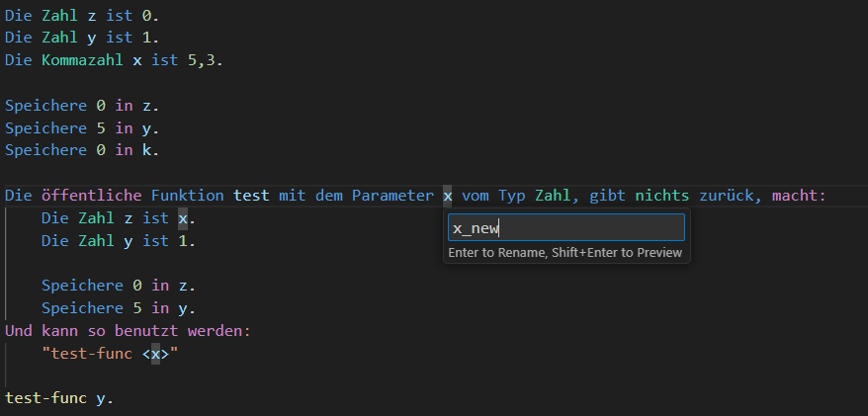Viewport: 868px width, 416px height.
Task: Click 'Speichere 0 in z.' at top level
Action: pyautogui.click(x=82, y=106)
